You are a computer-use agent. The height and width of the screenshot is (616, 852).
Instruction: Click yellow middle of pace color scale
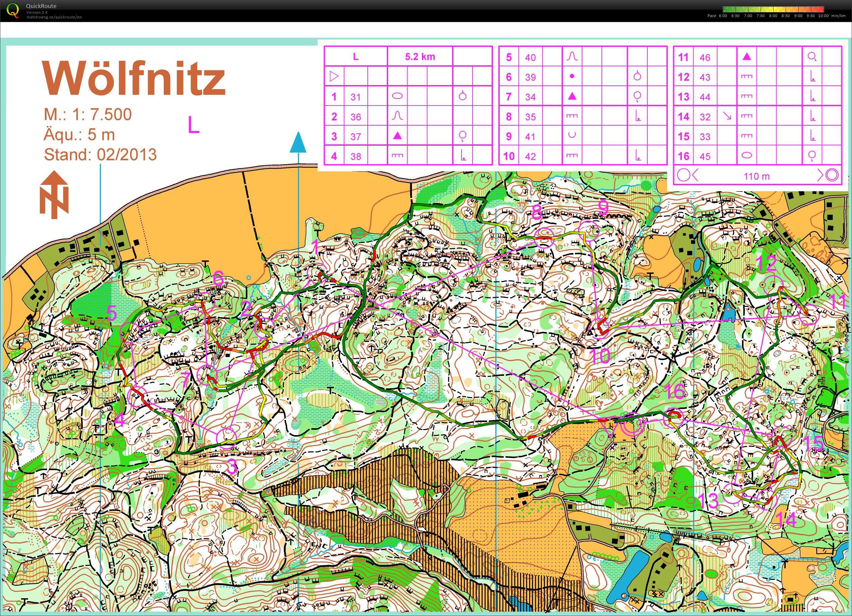click(774, 9)
